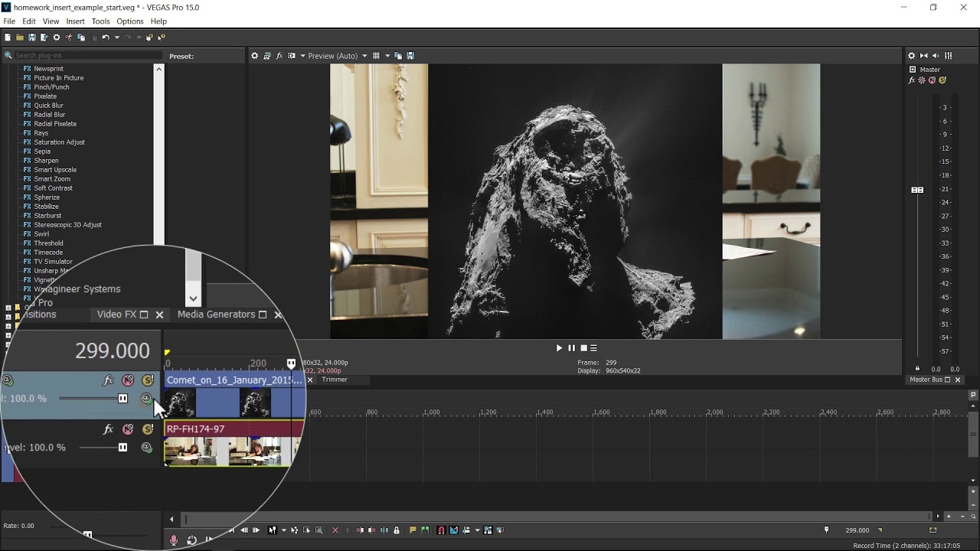Image resolution: width=980 pixels, height=551 pixels.
Task: Select the Zoom Edit tool
Action: point(318,530)
